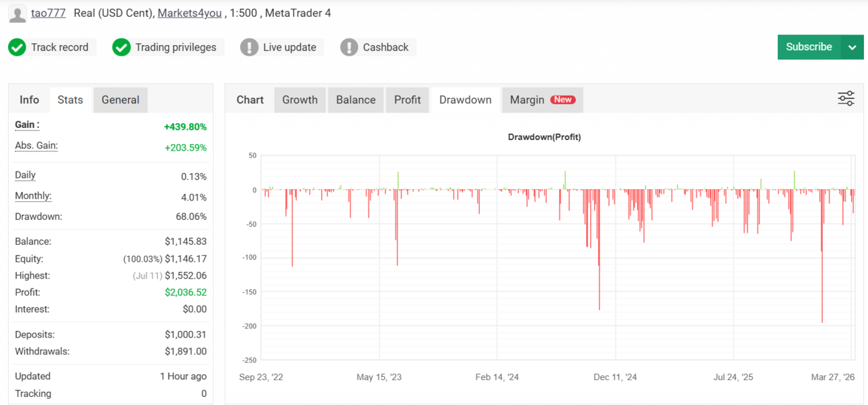The width and height of the screenshot is (868, 405).
Task: Expand the Subscribe dropdown arrow
Action: [852, 47]
